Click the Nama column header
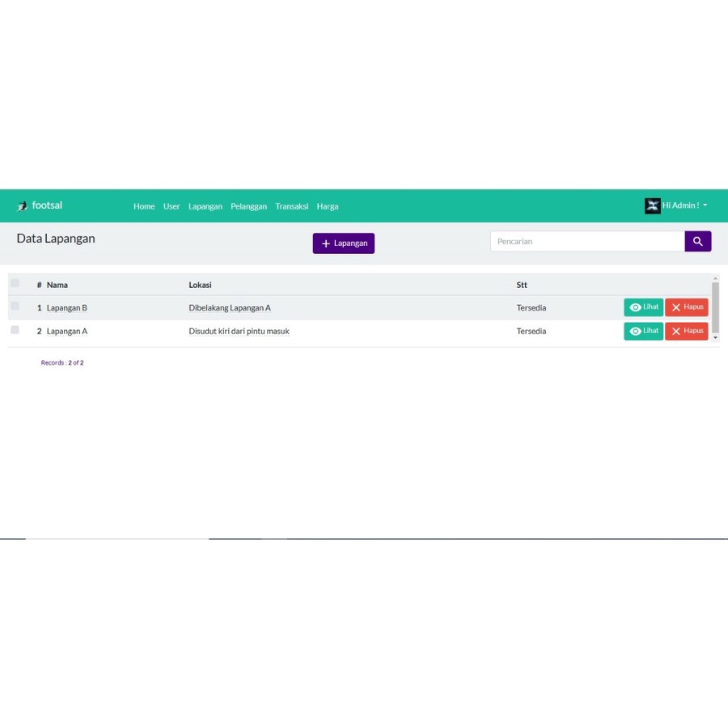The image size is (728, 728). (57, 285)
